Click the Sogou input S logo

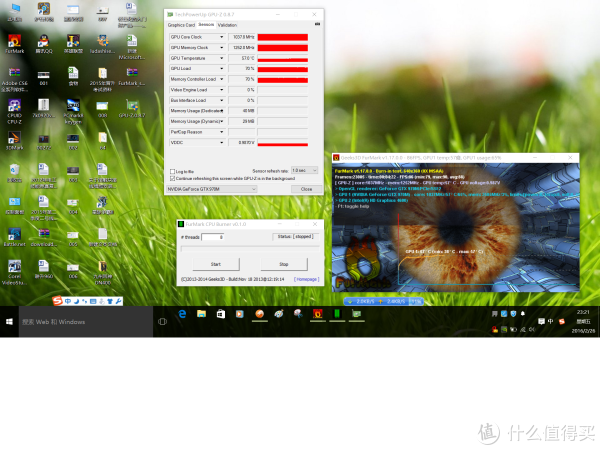coord(57,301)
